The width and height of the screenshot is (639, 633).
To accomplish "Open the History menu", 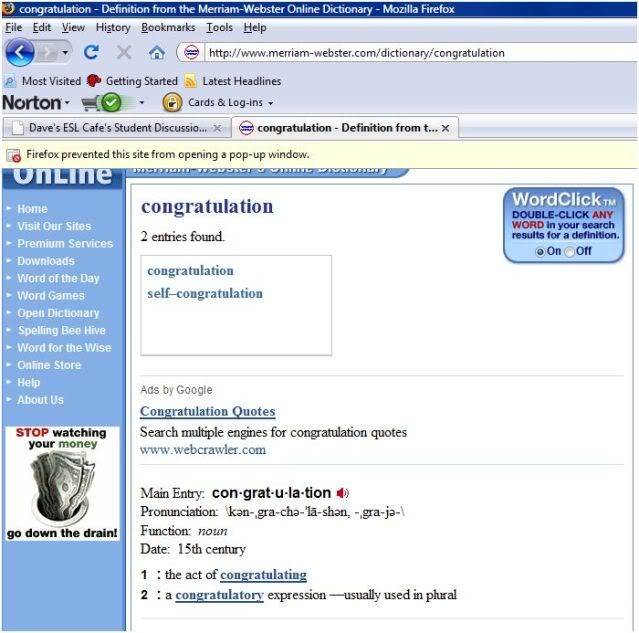I will point(113,27).
